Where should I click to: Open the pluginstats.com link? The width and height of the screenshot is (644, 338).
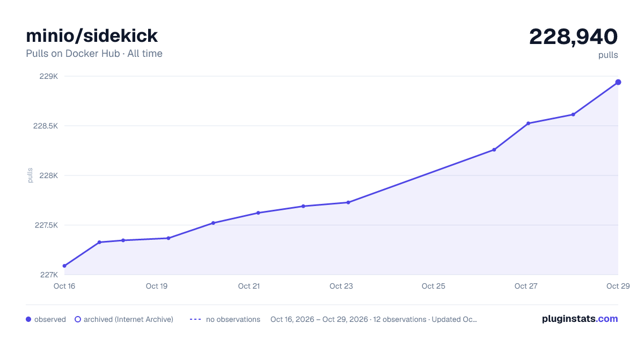580,319
